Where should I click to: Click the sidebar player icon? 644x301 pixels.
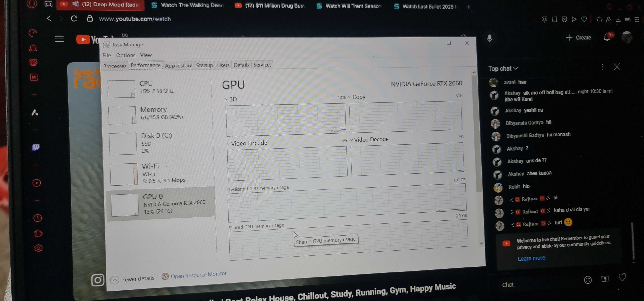(x=37, y=183)
